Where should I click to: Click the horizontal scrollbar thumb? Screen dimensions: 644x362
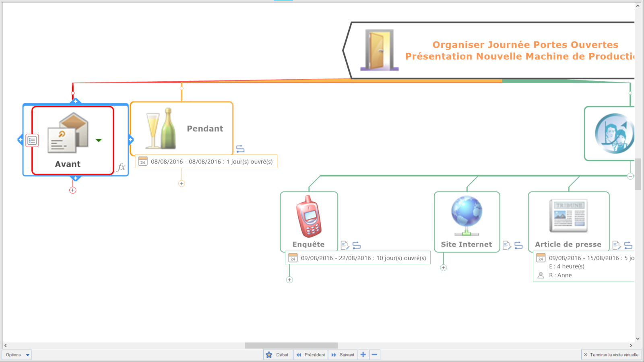(x=291, y=346)
